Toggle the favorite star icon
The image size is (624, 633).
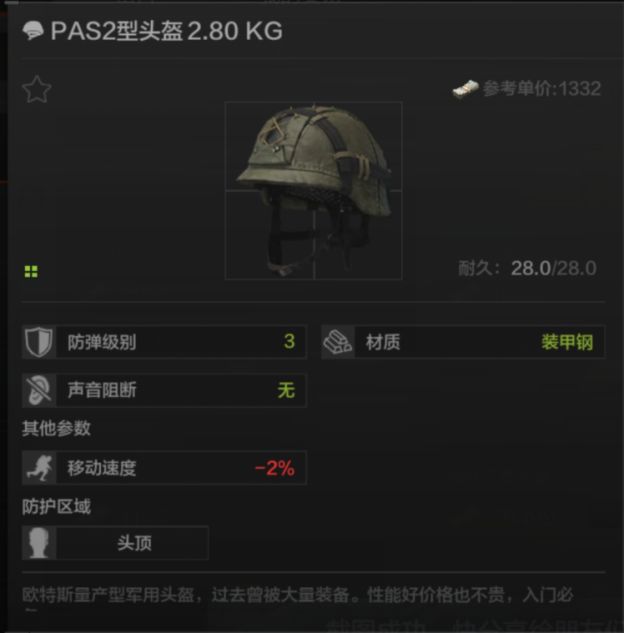point(37,89)
